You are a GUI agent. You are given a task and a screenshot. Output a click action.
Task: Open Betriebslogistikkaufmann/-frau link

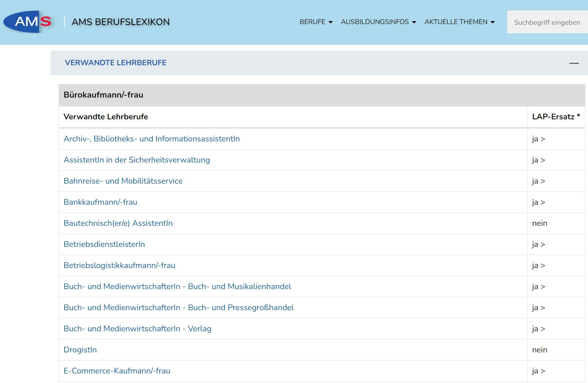[x=119, y=265]
